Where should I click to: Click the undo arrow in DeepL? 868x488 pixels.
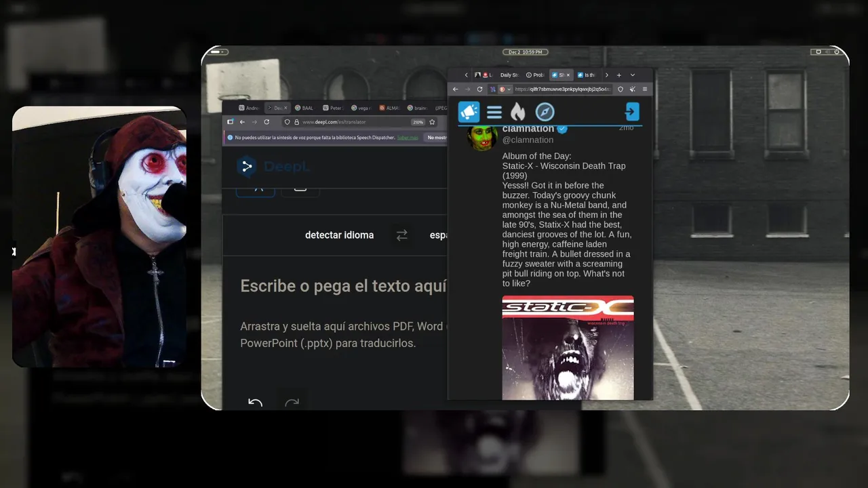coord(255,403)
